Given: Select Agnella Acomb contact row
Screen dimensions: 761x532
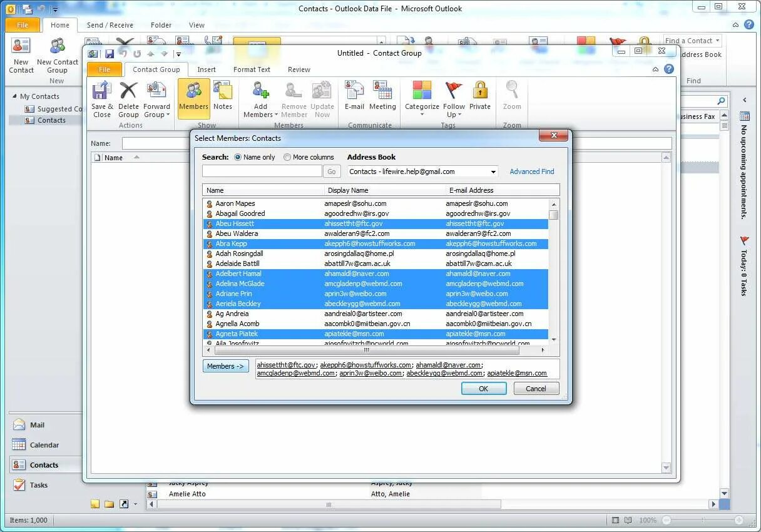Looking at the screenshot, I should coord(375,324).
